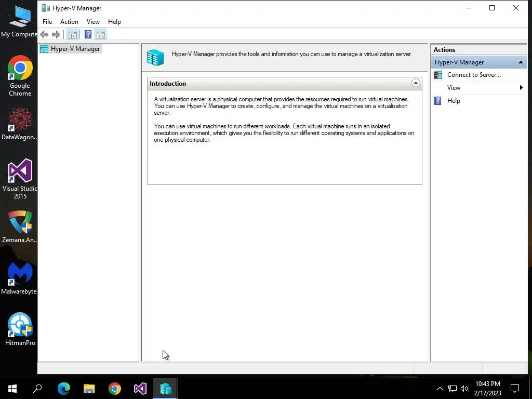Click the Actions pane title
The height and width of the screenshot is (399, 532).
pos(445,49)
